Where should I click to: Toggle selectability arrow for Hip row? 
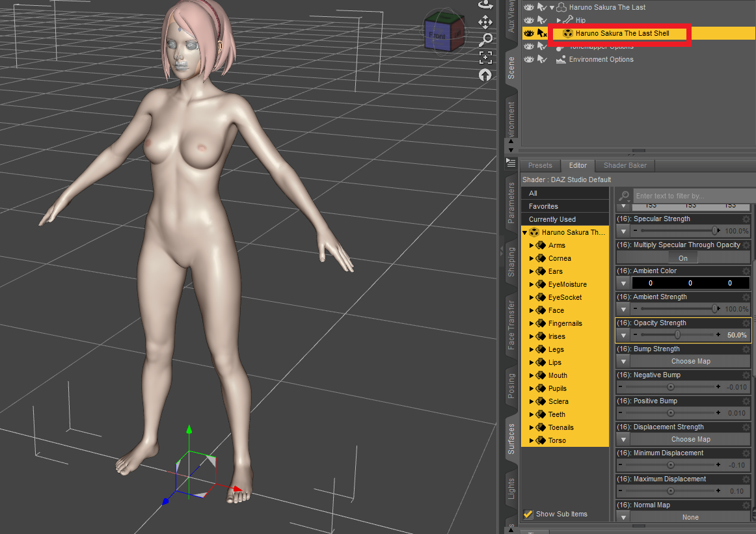tap(542, 20)
